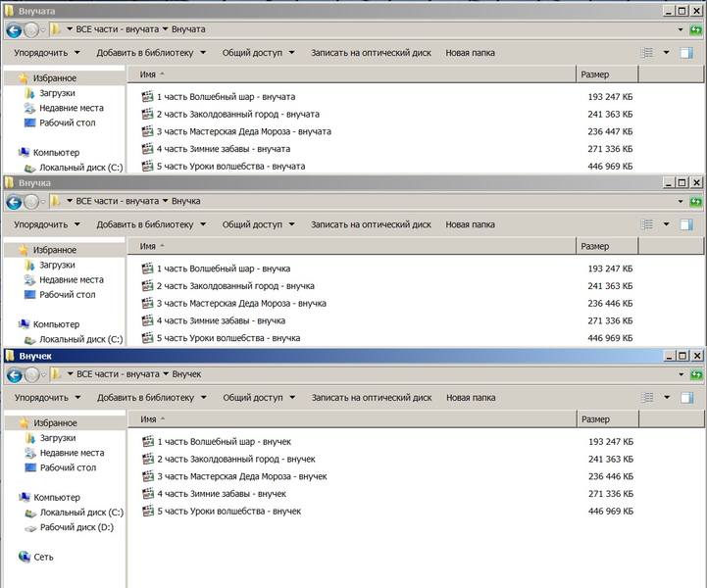707x588 pixels.
Task: Open Недавние места in Внучка window sidebar
Action: 64,280
